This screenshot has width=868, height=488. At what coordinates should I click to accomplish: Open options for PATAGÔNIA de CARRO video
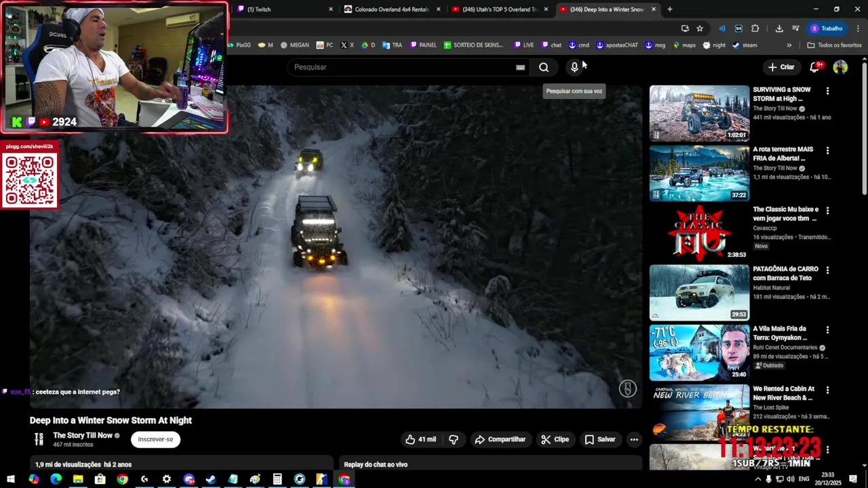[827, 270]
